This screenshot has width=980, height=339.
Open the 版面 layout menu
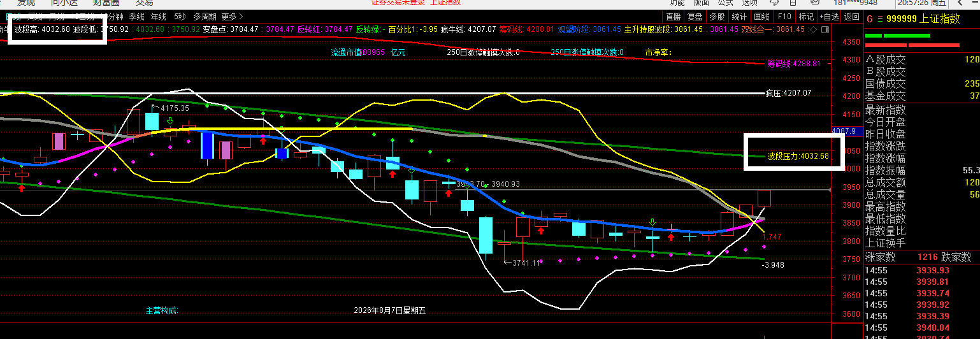(701, 3)
